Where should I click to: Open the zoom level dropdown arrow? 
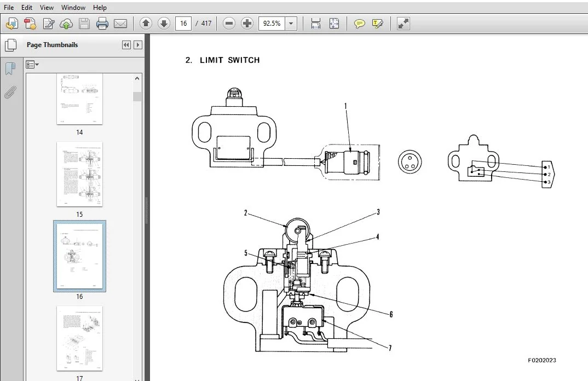291,24
